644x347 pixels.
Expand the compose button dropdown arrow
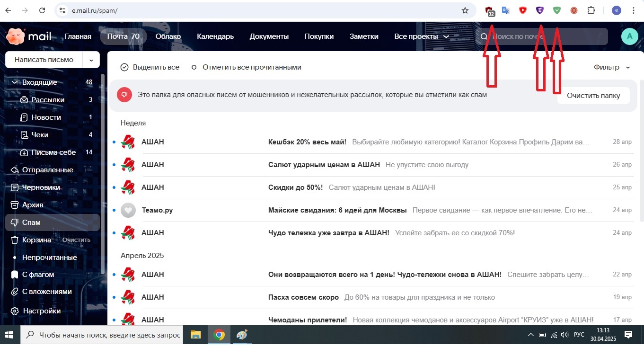[91, 60]
